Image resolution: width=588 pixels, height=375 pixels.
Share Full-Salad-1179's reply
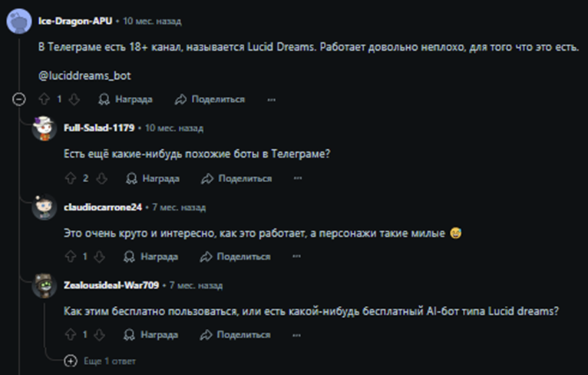[236, 178]
